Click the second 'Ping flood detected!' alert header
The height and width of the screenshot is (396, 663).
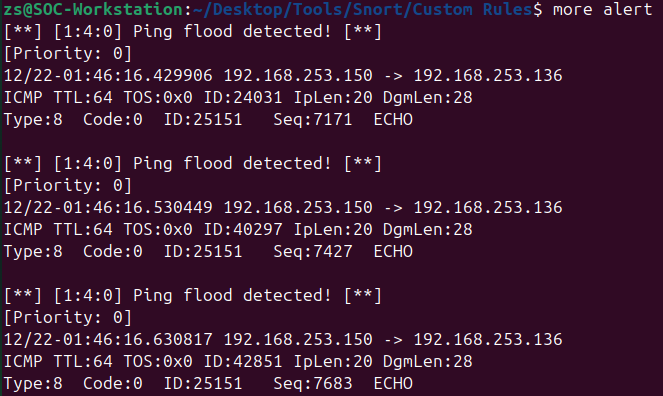pos(193,164)
